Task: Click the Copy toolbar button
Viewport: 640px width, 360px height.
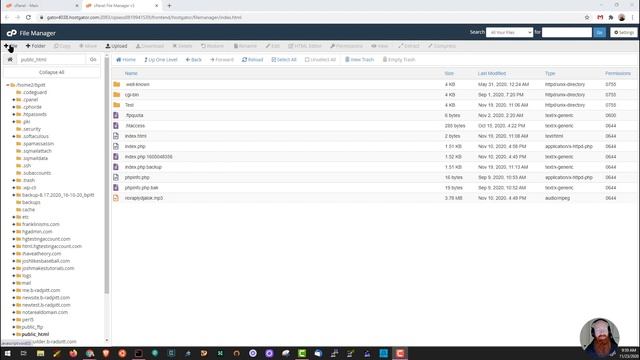Action: tap(62, 46)
